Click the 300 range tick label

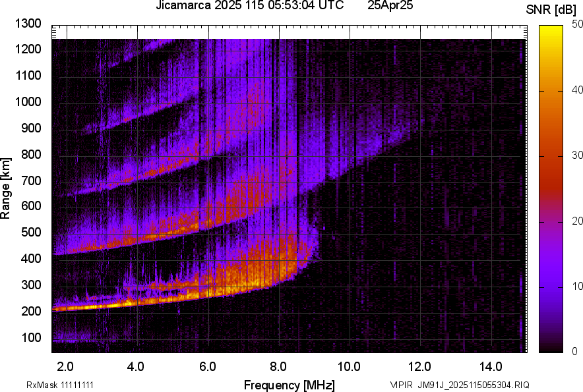tap(31, 285)
